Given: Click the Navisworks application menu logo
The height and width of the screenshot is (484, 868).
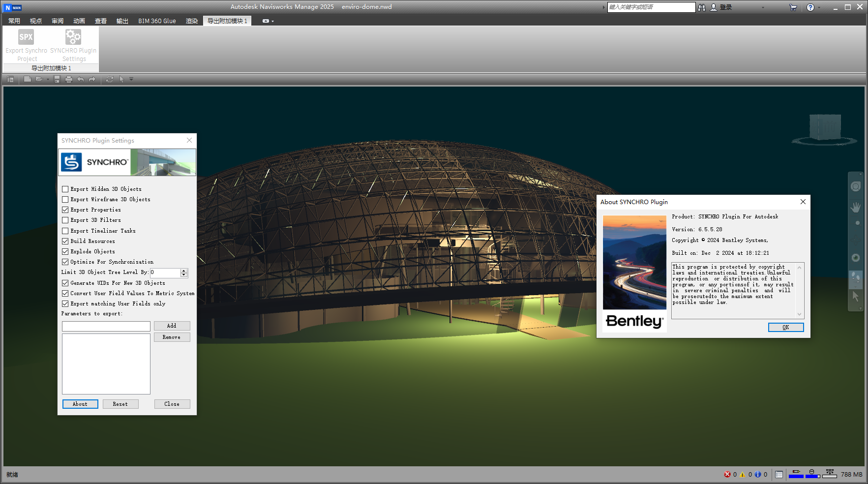Looking at the screenshot, I should [13, 7].
